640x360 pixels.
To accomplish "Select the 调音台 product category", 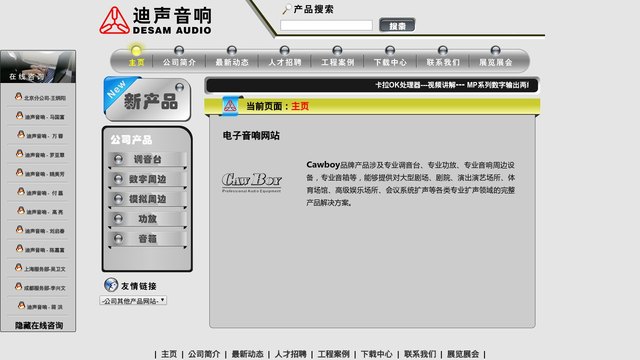I will (147, 159).
